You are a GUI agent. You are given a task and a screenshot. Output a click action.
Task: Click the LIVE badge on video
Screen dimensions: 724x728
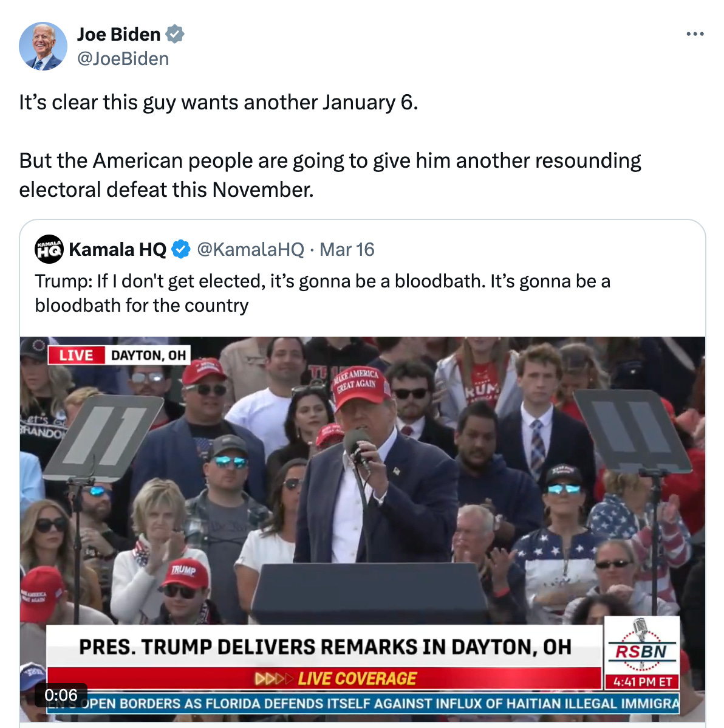[x=76, y=355]
